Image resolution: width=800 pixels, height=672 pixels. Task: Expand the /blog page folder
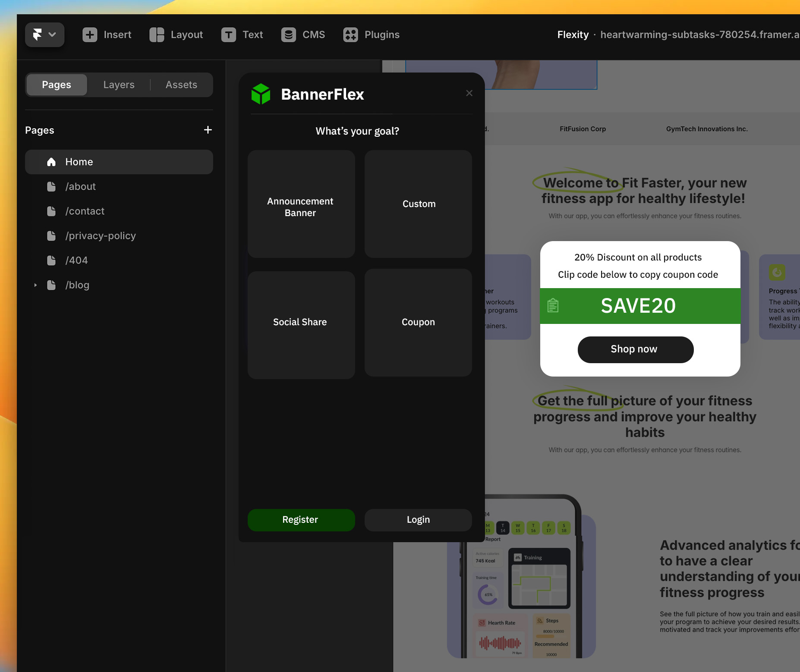tap(35, 285)
